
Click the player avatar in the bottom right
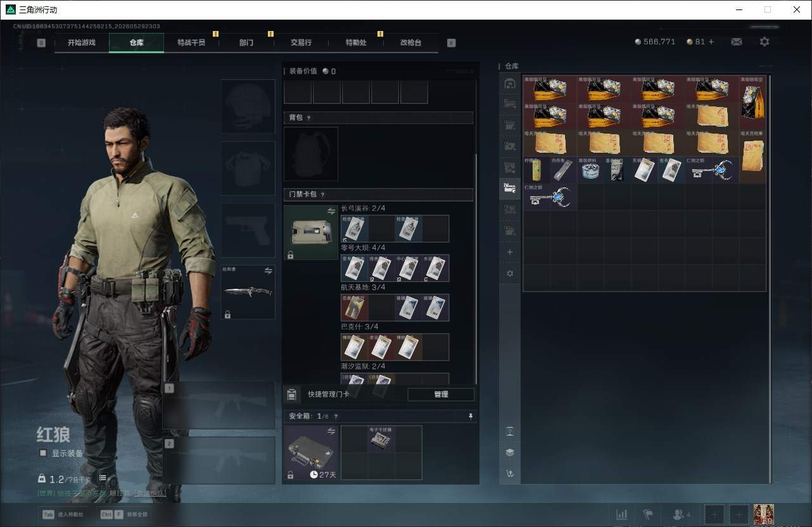point(763,514)
